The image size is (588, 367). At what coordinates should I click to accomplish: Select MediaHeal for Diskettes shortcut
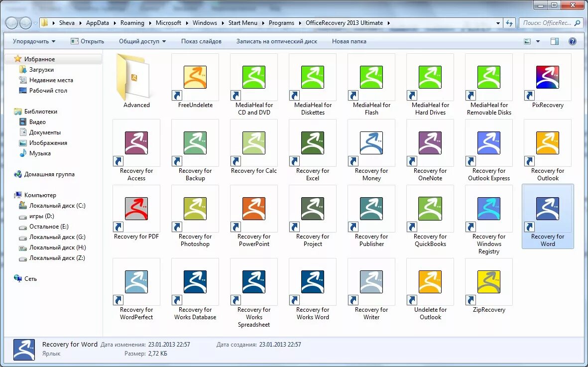click(x=313, y=85)
